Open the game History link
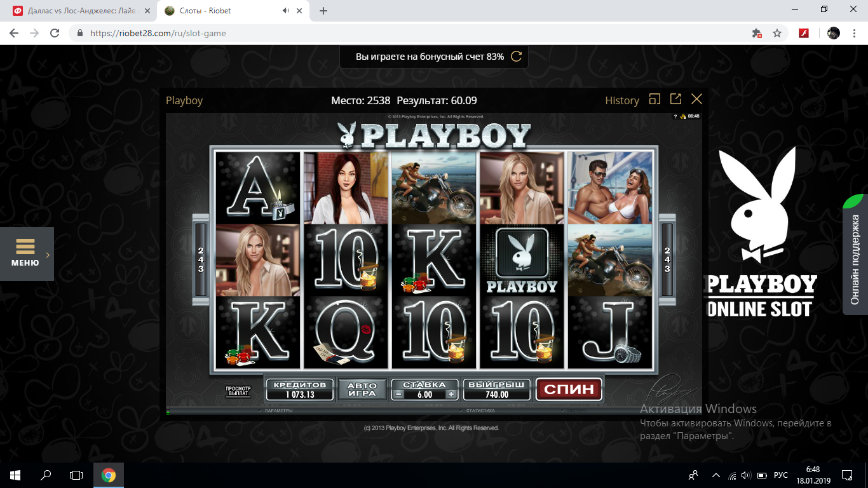 pos(622,100)
